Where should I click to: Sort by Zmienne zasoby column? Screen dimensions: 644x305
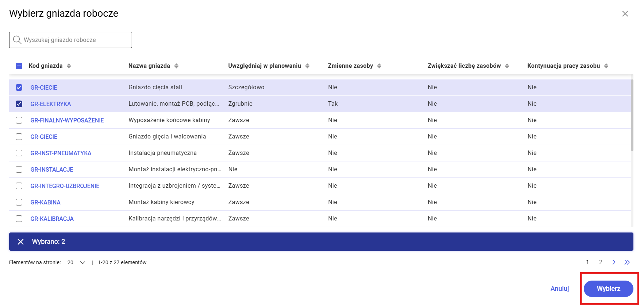point(379,66)
